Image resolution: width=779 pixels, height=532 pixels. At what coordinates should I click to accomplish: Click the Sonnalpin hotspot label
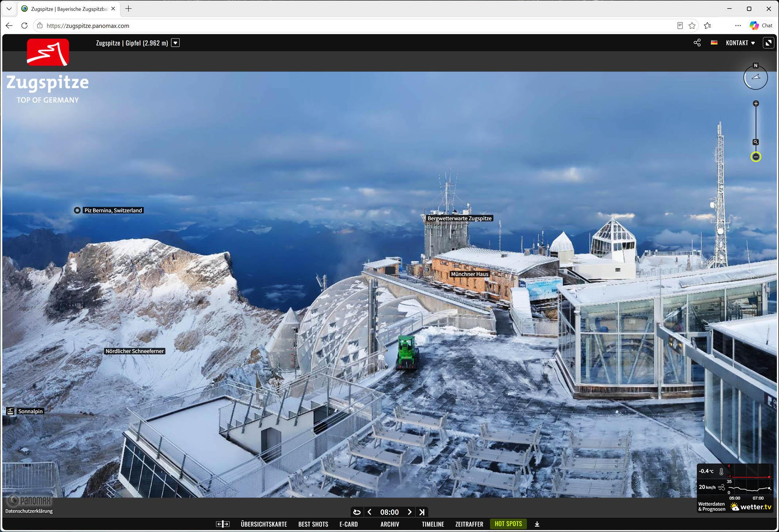pos(30,411)
